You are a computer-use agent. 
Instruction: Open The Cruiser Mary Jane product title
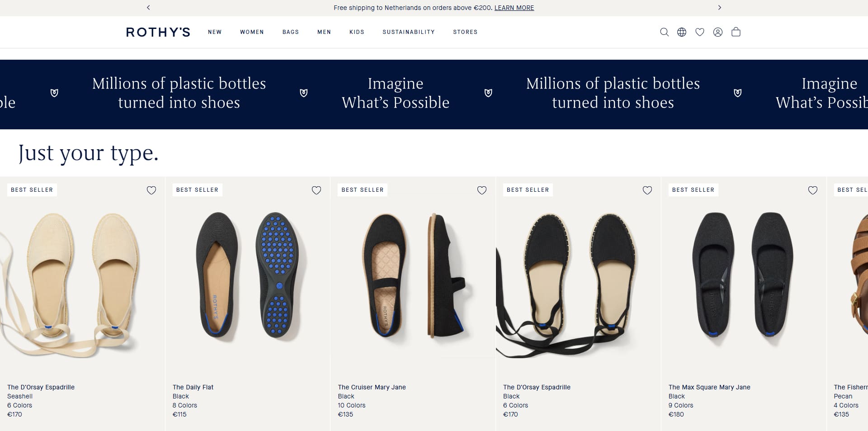click(372, 387)
